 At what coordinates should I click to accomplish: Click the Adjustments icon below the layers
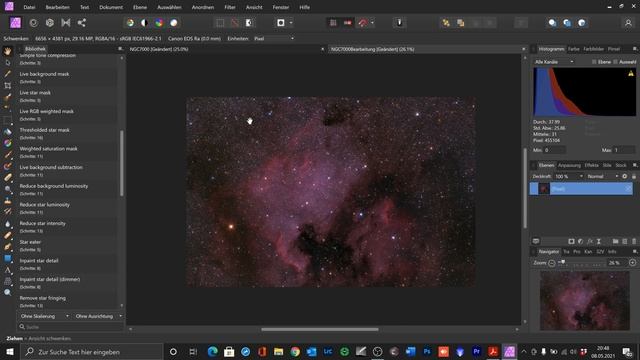click(580, 242)
